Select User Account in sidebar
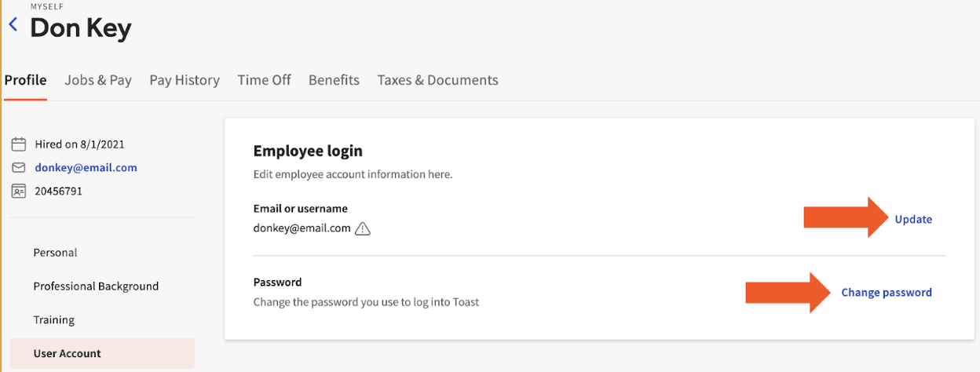 click(68, 354)
